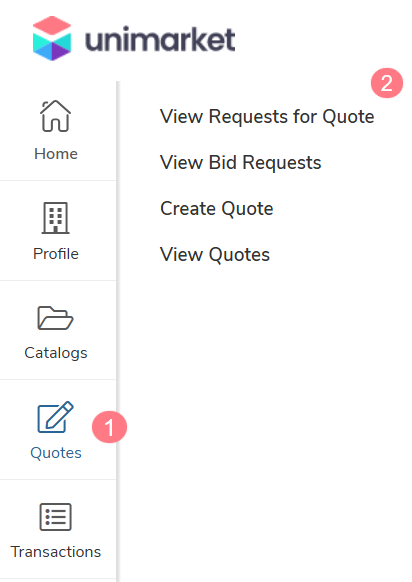The height and width of the screenshot is (582, 412).
Task: Choose Create Quote from submenu
Action: [217, 209]
